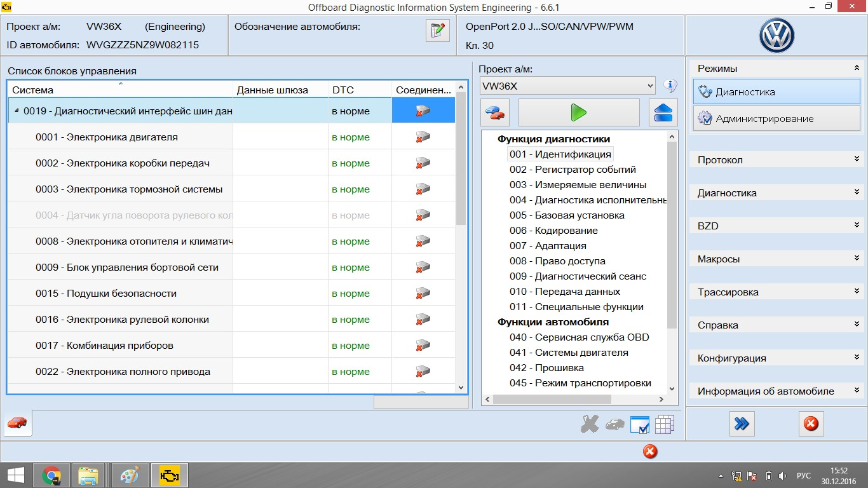Select 045 - Режим транспортировки
Image resolution: width=868 pixels, height=488 pixels.
coord(580,383)
